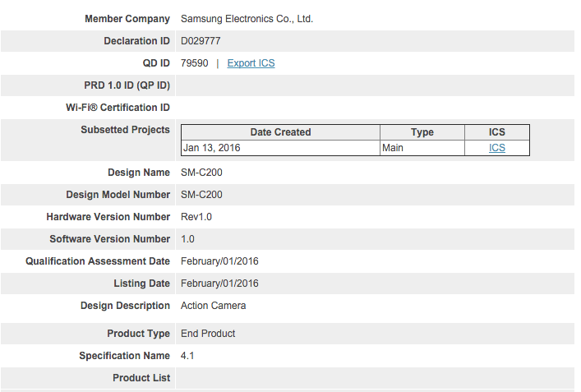Click the 'Qualification Assessment Date' label
The image size is (581, 392).
(98, 261)
